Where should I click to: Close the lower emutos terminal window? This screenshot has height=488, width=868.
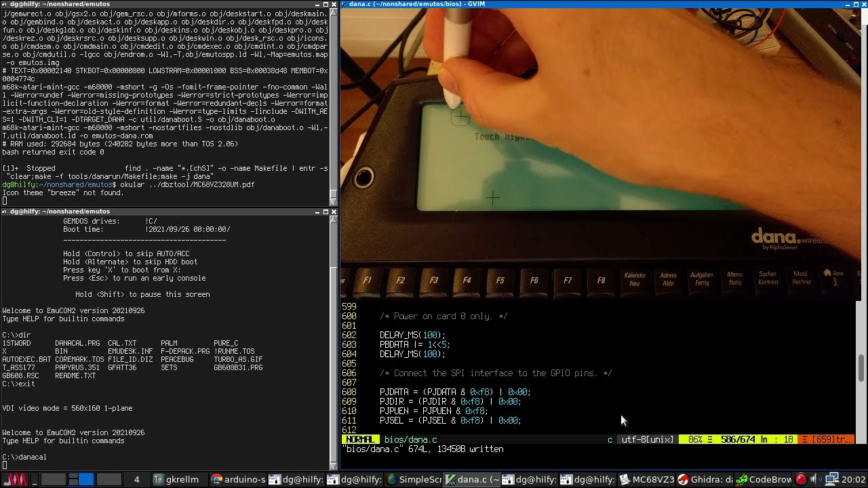[x=334, y=211]
